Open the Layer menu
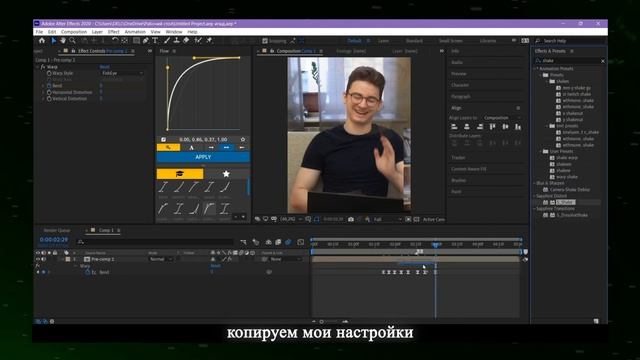The width and height of the screenshot is (640, 360). 97,31
